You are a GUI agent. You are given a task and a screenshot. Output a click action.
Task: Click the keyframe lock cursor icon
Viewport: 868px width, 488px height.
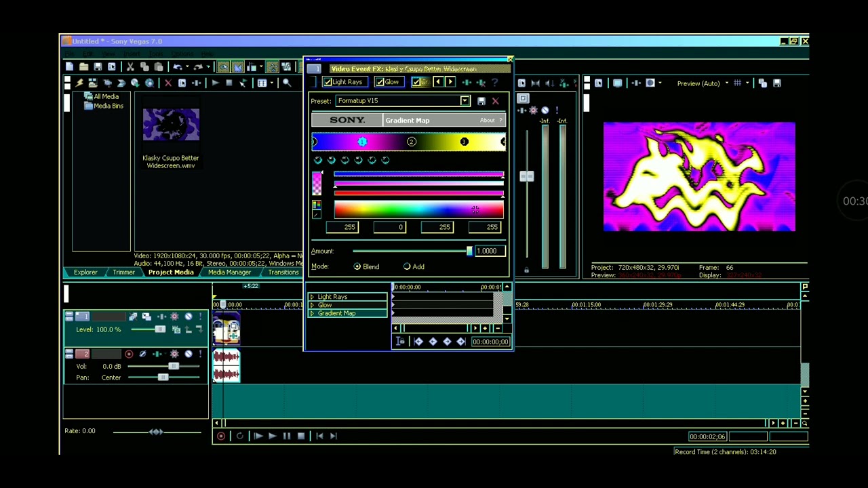400,342
